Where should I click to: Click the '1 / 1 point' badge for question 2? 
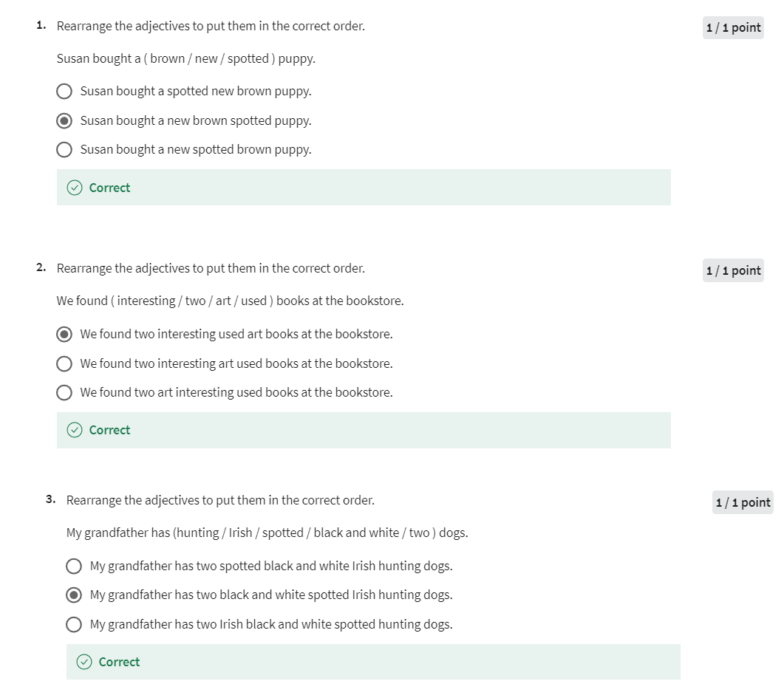tap(733, 270)
